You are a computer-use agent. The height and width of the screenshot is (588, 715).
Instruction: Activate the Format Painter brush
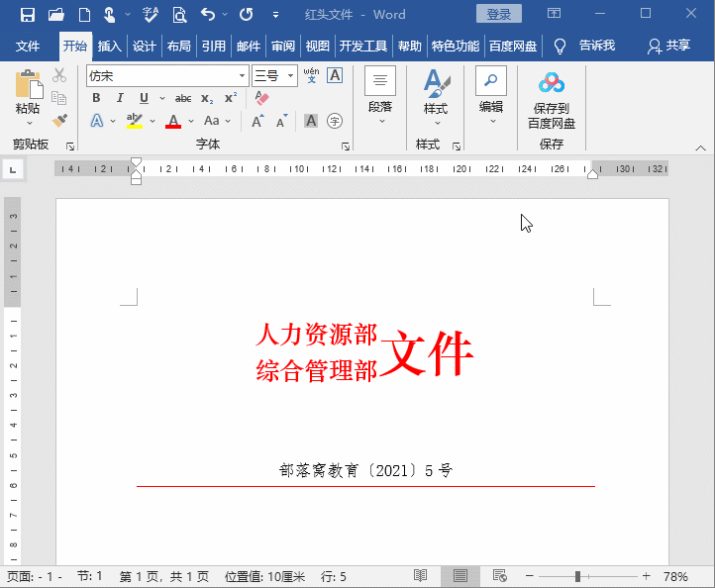tap(59, 121)
